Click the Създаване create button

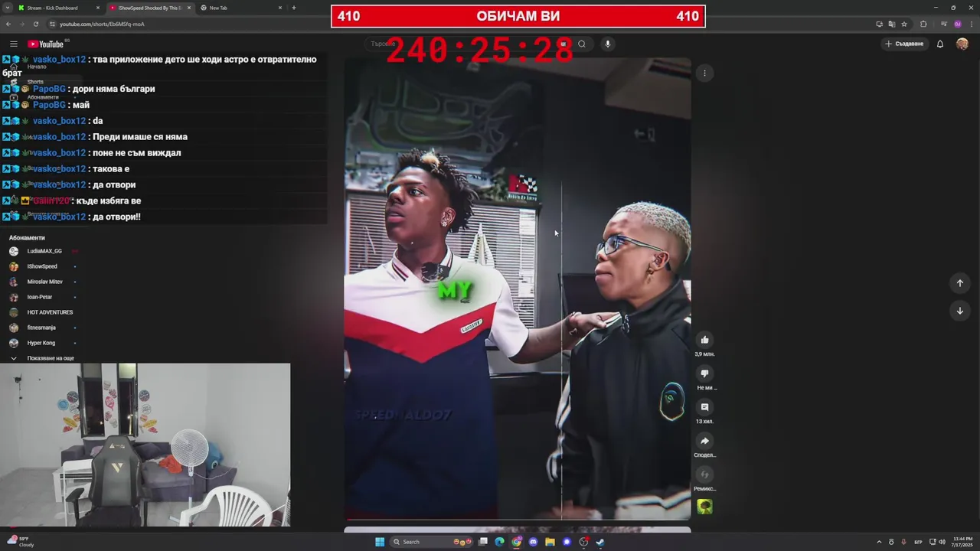[904, 44]
